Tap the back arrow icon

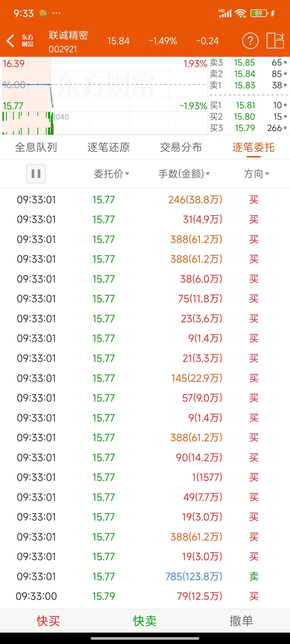pyautogui.click(x=10, y=41)
